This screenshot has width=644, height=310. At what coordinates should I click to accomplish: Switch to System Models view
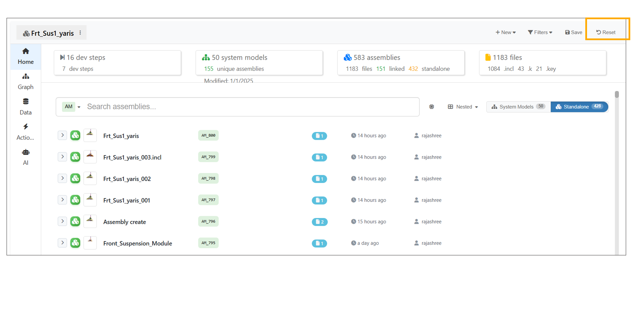[518, 107]
